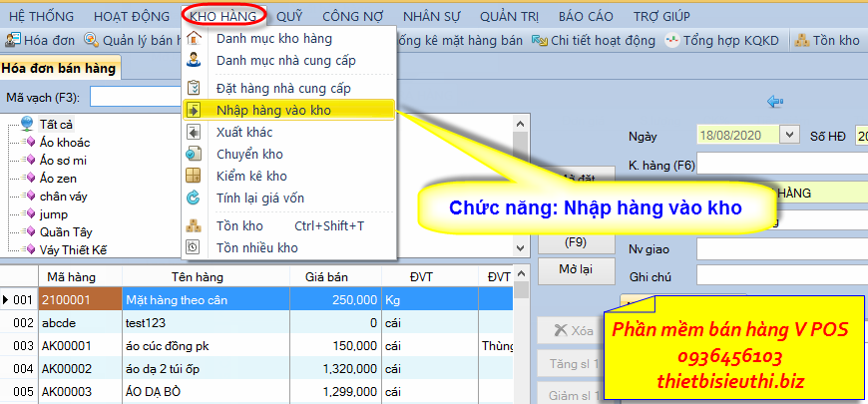868x404 pixels.
Task: Click the Hóa đơn toolbar icon
Action: (x=12, y=41)
